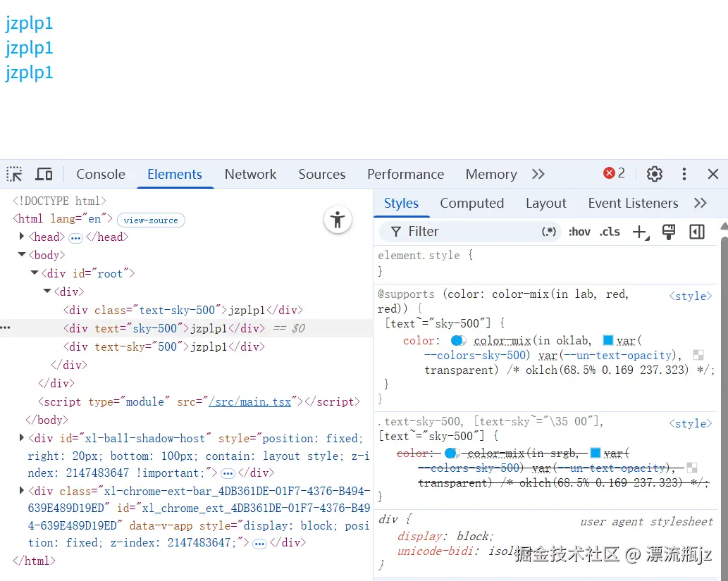Select the div text="sky-500" row
The width and height of the screenshot is (728, 581).
click(186, 328)
